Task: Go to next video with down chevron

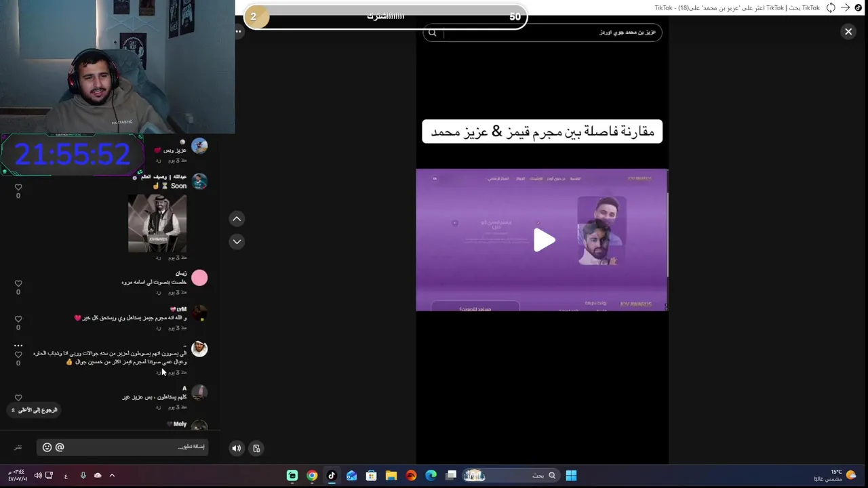Action: (x=237, y=241)
